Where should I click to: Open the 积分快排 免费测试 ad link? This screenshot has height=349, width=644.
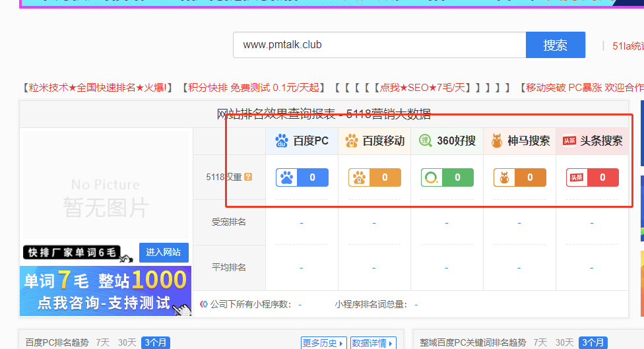coord(253,88)
